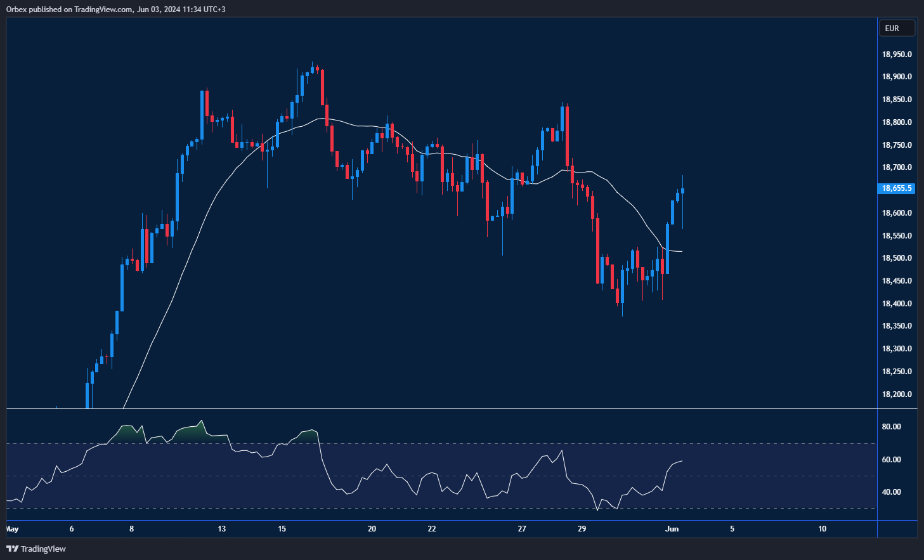Click the date 15 on the time axis
924x560 pixels.
pyautogui.click(x=282, y=529)
